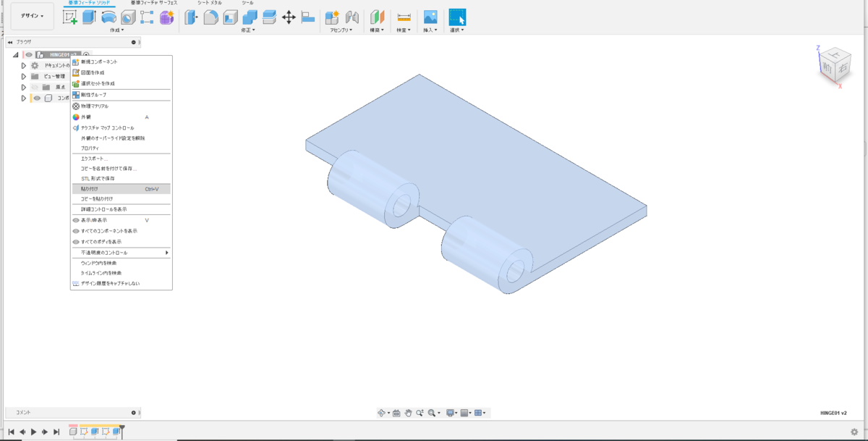
Task: Choose 図面を作成 from context menu
Action: (122, 72)
